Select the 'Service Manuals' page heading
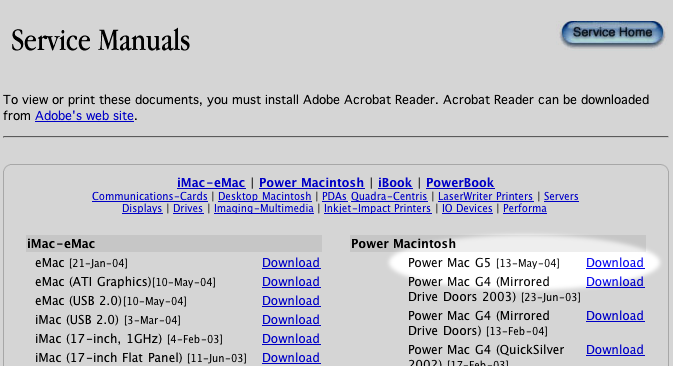This screenshot has height=366, width=673. tap(100, 41)
